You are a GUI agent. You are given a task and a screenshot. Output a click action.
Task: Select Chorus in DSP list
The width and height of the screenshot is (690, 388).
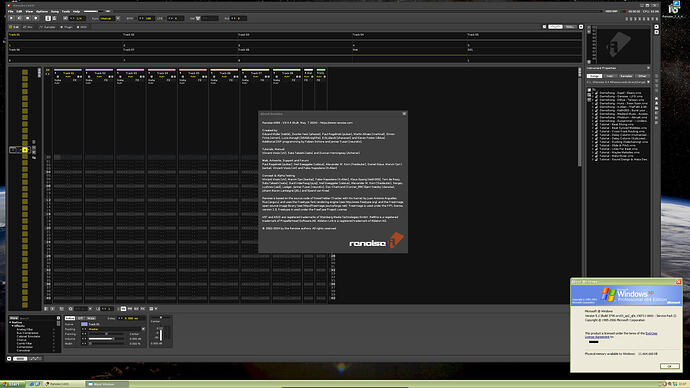point(22,340)
